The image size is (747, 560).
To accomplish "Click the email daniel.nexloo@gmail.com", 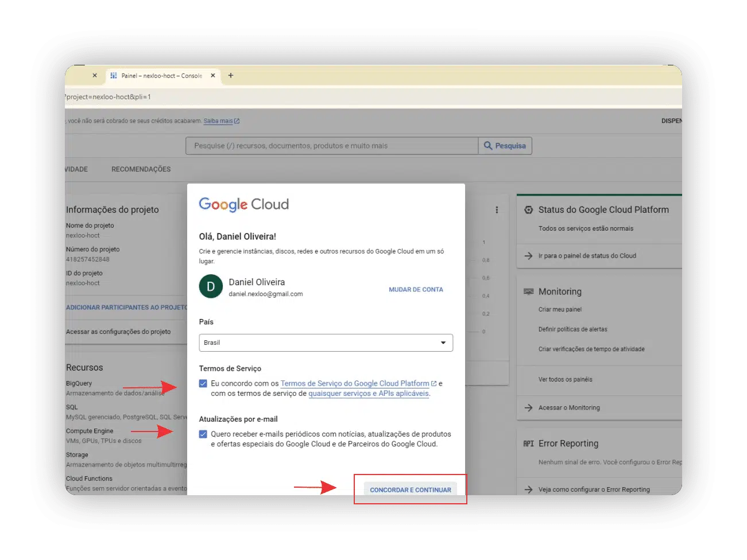I will 266,294.
